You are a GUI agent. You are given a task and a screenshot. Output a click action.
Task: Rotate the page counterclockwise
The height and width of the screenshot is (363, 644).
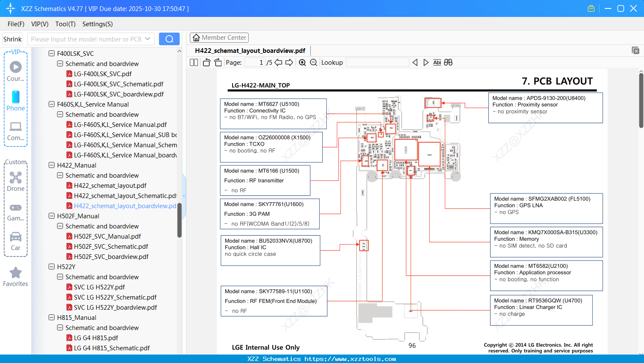click(x=206, y=62)
